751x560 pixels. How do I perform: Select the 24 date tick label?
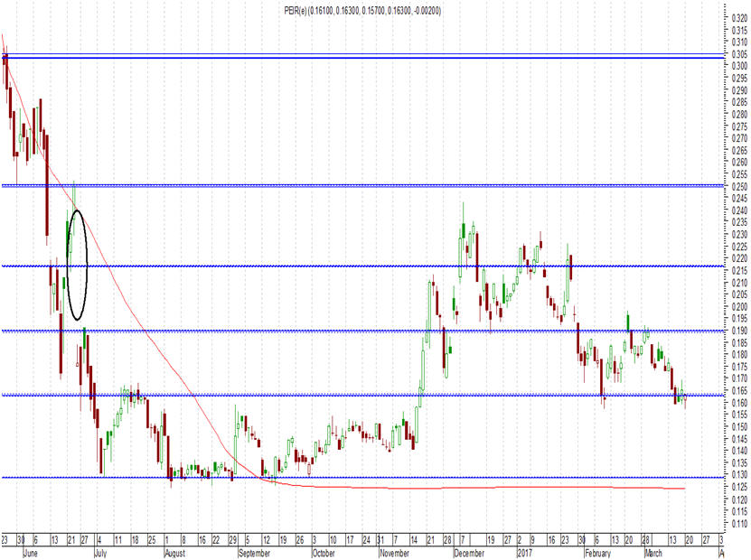tap(366, 540)
